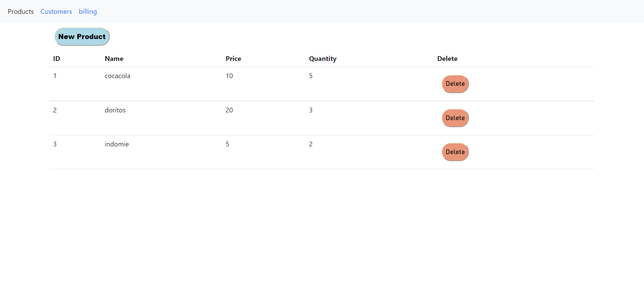The image size is (644, 283).
Task: Click the Quantity column header
Action: point(323,59)
